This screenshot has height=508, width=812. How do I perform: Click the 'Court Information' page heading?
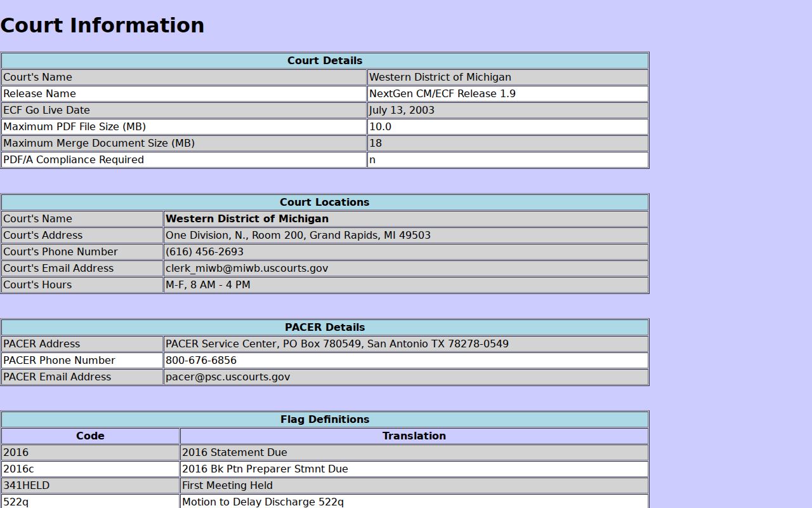pyautogui.click(x=102, y=25)
